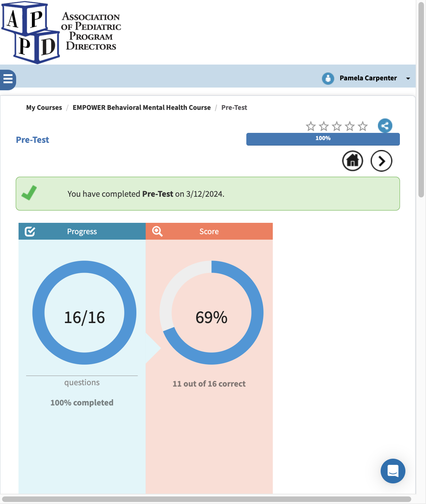This screenshot has width=426, height=504.
Task: Click the '100% completed' text
Action: click(82, 403)
